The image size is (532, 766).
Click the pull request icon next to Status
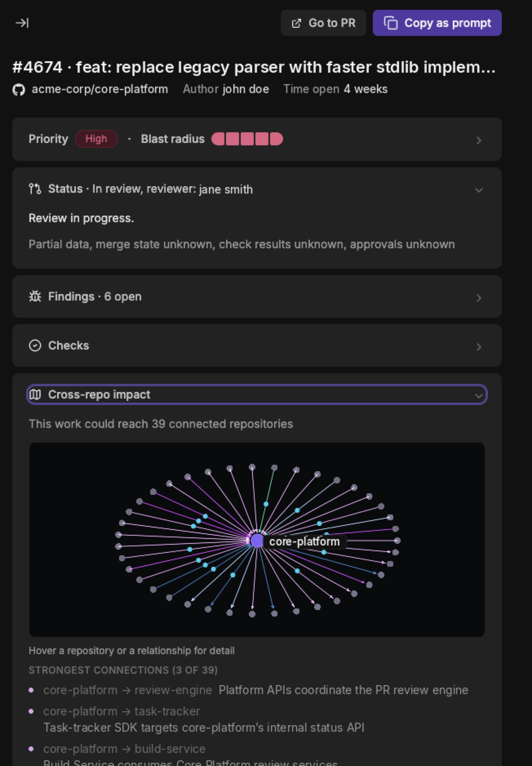click(35, 189)
